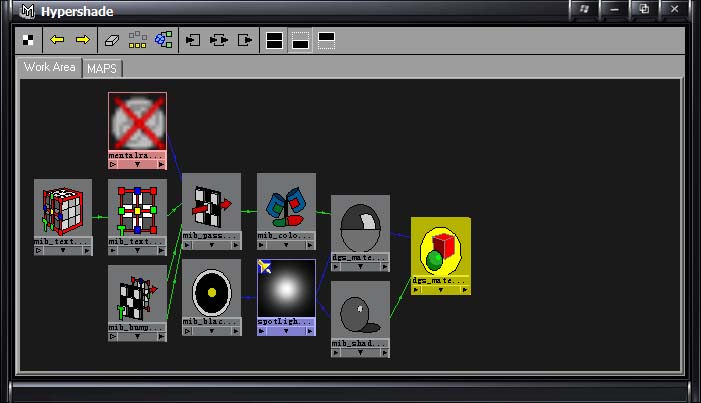Expand the down arrow below the mentalray texture node

click(137, 165)
